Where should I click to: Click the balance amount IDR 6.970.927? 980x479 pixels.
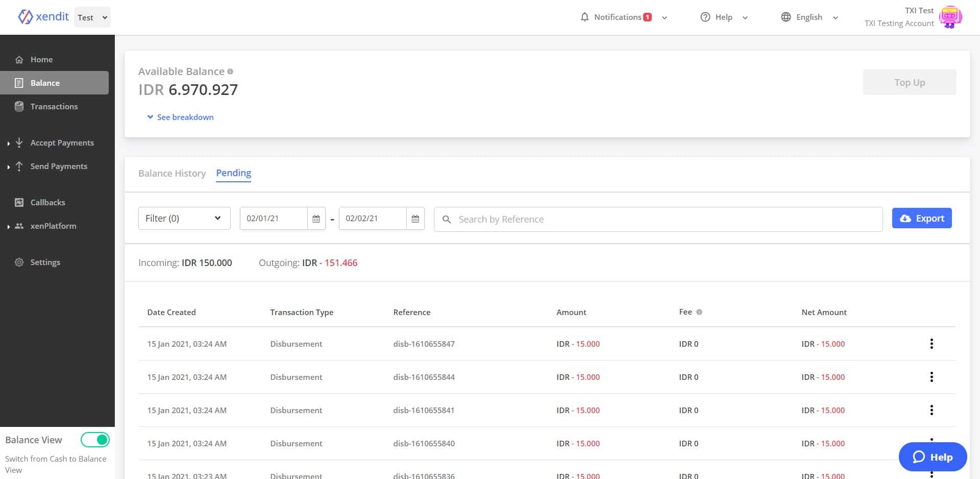188,90
